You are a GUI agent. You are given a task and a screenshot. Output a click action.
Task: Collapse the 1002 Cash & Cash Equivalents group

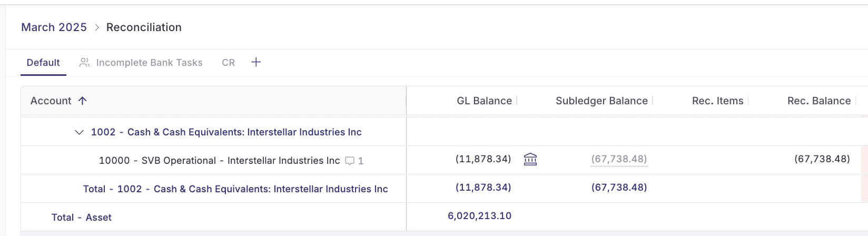pos(79,132)
